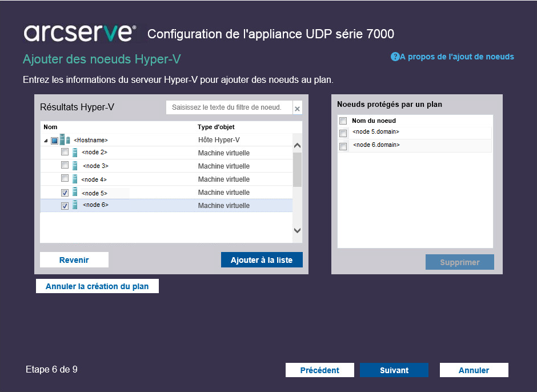Click the scroll up arrow in results
The image size is (537, 392).
coord(297,145)
